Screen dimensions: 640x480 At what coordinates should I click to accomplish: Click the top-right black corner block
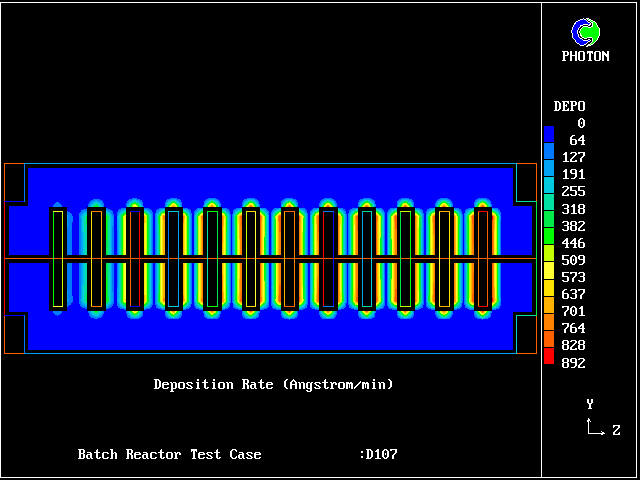(526, 184)
